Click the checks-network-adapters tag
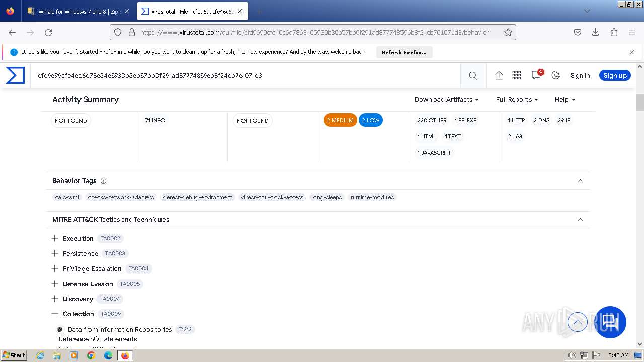Image resolution: width=644 pixels, height=362 pixels. (121, 197)
